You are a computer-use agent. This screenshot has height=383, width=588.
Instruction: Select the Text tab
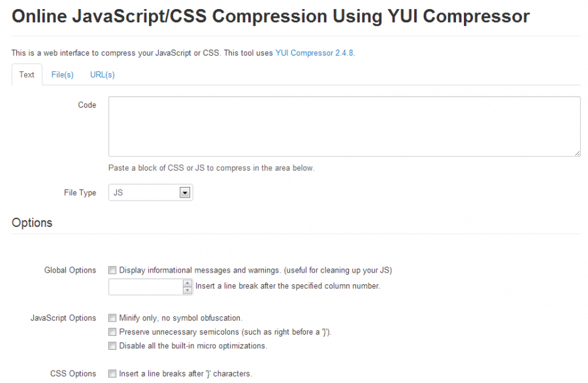tap(27, 75)
